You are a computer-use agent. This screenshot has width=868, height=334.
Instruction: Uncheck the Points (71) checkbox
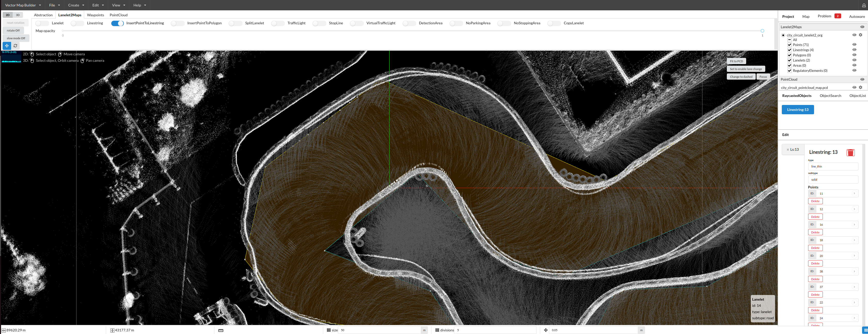pyautogui.click(x=790, y=44)
